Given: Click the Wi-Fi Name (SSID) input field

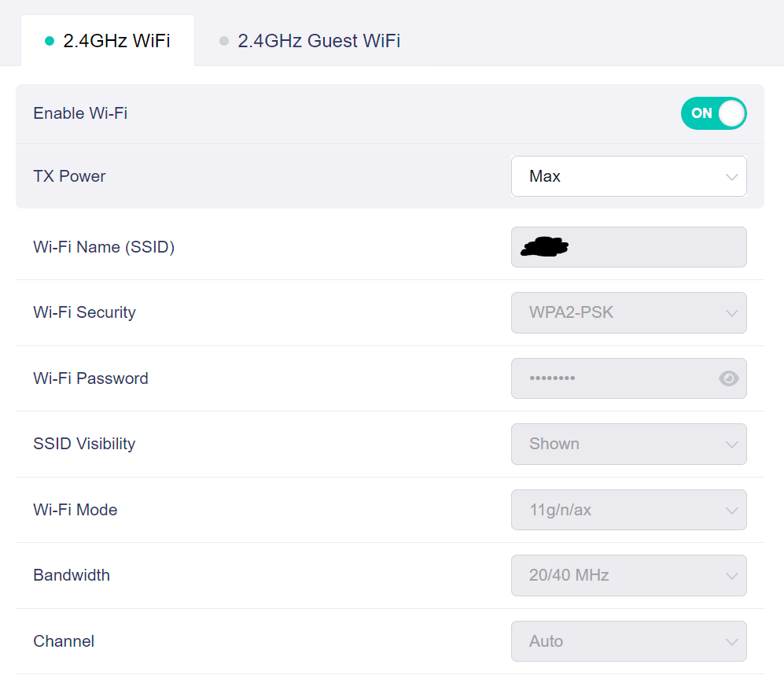Looking at the screenshot, I should click(x=628, y=247).
